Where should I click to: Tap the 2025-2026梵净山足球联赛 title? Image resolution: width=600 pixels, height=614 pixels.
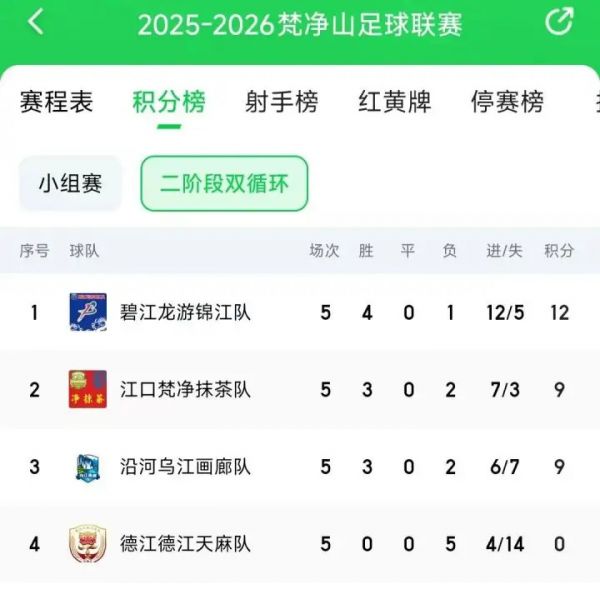300,24
